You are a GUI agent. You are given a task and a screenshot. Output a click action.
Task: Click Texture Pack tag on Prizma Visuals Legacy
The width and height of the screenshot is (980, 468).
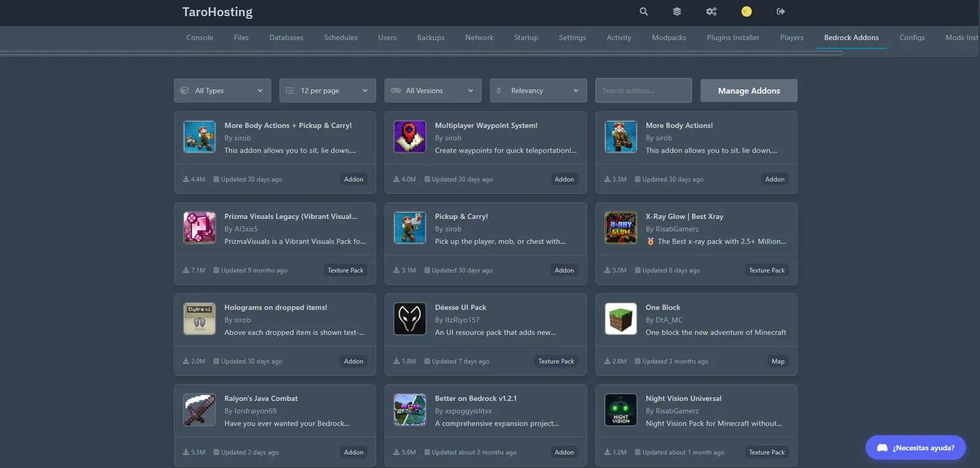click(345, 270)
